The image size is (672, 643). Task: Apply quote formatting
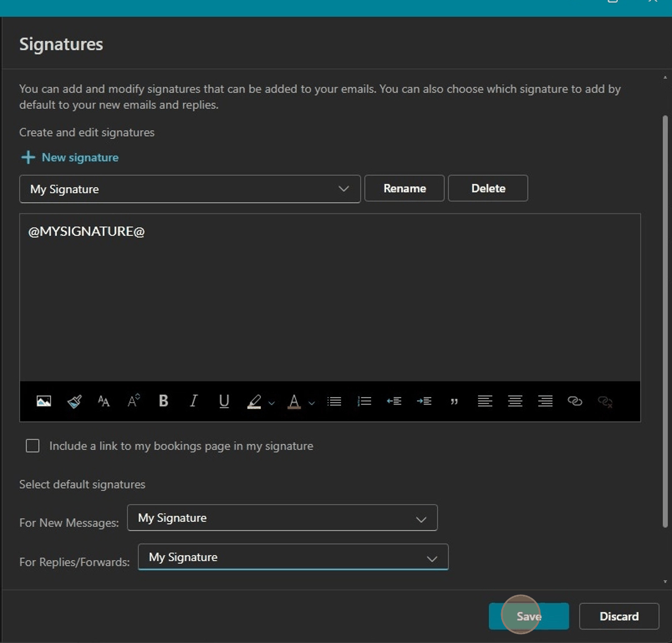(x=454, y=402)
